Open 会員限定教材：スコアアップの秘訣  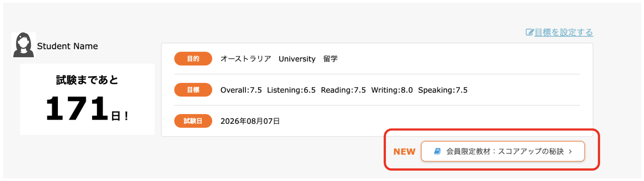pyautogui.click(x=504, y=151)
